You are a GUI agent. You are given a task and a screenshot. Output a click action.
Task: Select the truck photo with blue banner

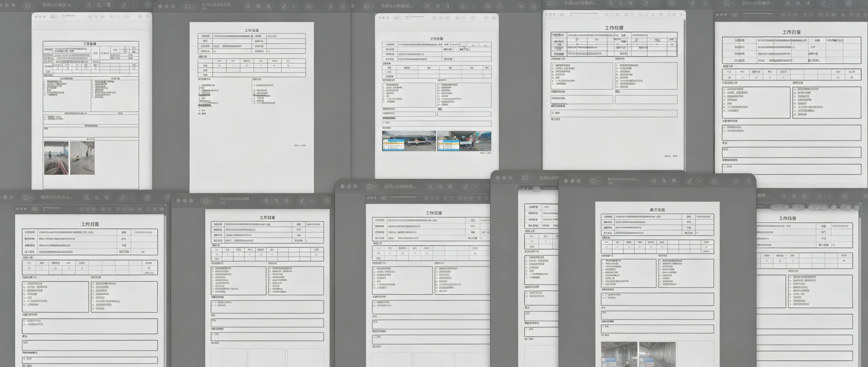[409, 140]
